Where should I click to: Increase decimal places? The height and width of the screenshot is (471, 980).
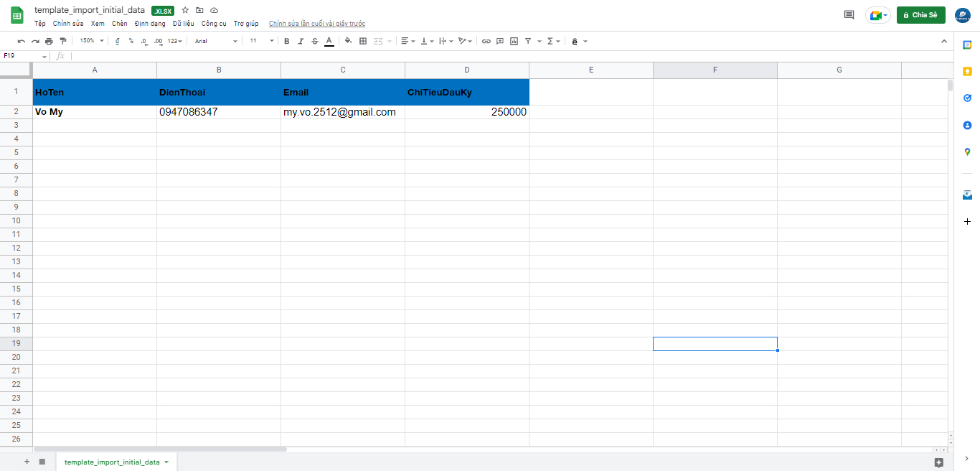pyautogui.click(x=159, y=41)
